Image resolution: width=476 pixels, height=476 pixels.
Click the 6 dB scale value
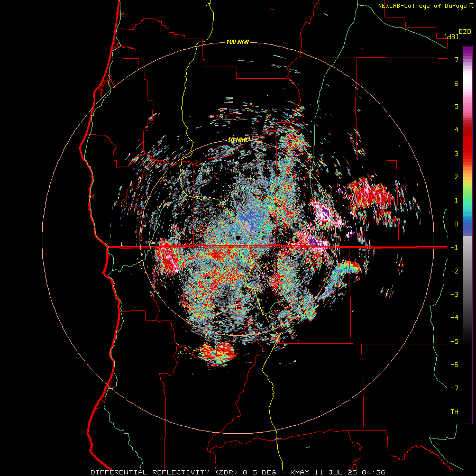pos(456,83)
